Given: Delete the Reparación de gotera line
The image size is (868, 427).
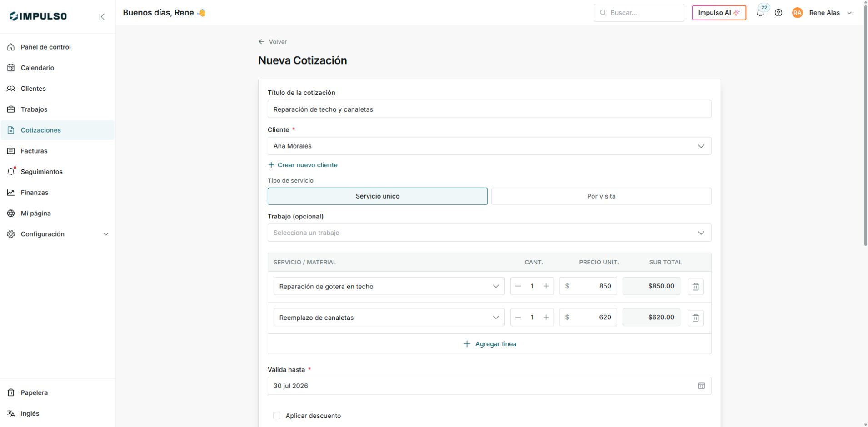Looking at the screenshot, I should [x=695, y=287].
